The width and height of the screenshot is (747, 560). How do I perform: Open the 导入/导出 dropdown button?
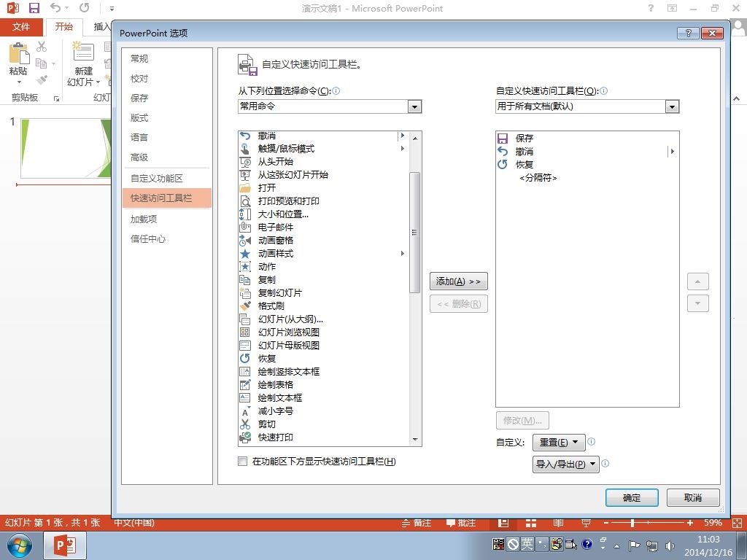coord(565,464)
